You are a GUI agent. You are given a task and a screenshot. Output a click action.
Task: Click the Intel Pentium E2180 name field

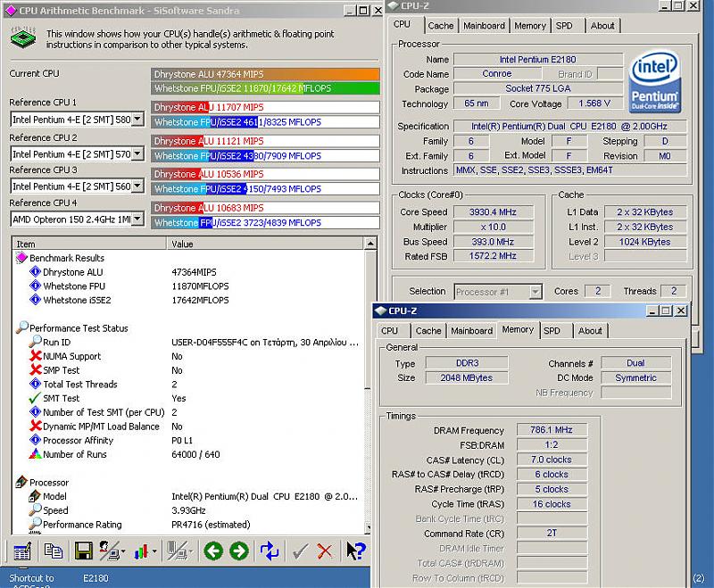(x=538, y=59)
